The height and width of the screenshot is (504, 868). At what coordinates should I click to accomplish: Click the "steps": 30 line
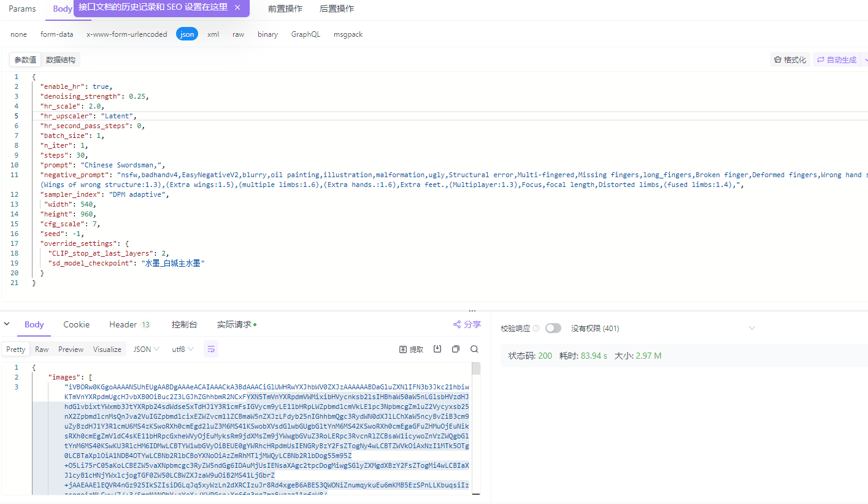click(x=64, y=155)
